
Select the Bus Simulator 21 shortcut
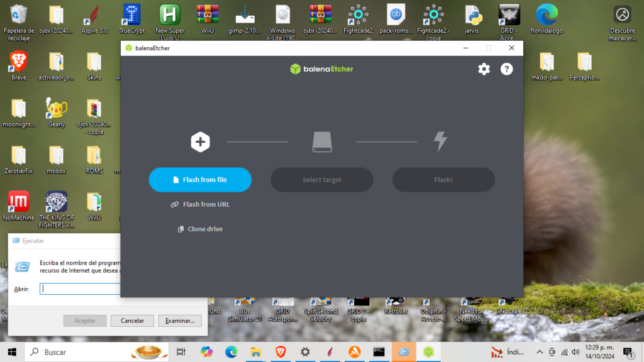click(245, 309)
